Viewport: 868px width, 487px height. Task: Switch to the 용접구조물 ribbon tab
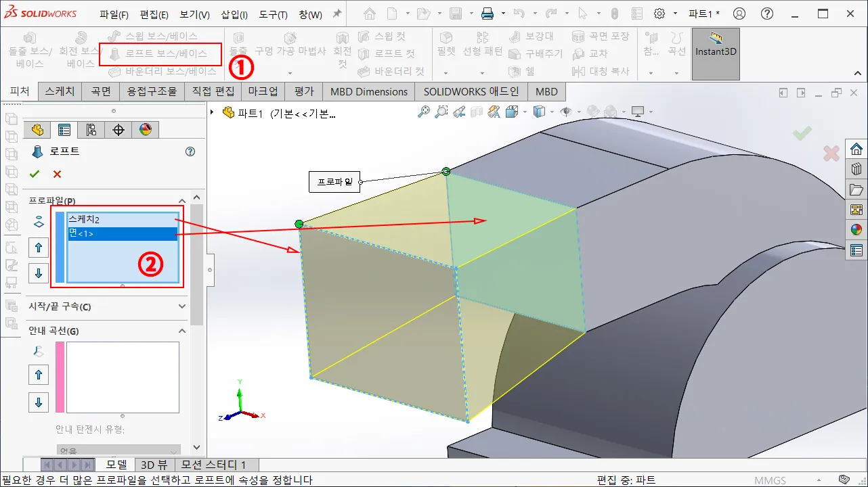[152, 91]
